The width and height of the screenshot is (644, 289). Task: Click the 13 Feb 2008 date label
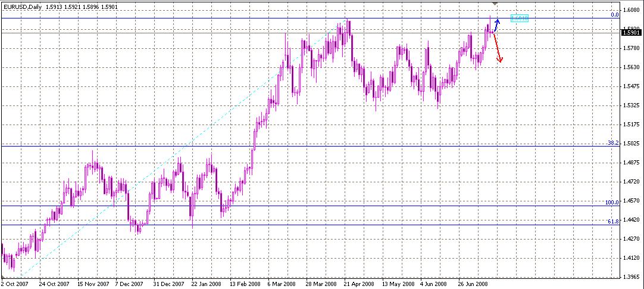click(245, 284)
